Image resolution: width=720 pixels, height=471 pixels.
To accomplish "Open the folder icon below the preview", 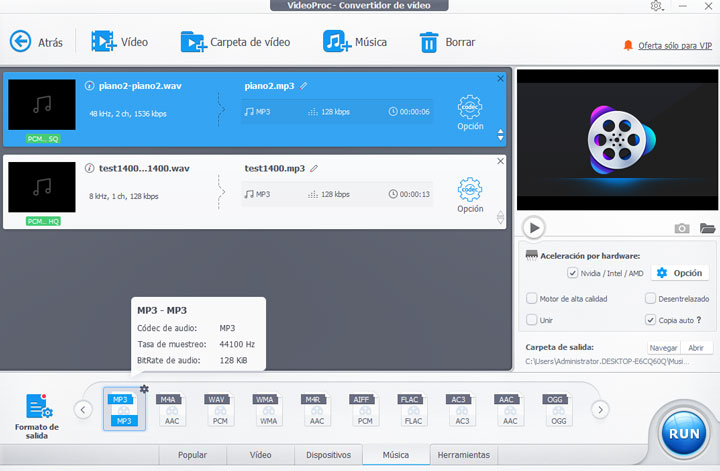I will (707, 228).
